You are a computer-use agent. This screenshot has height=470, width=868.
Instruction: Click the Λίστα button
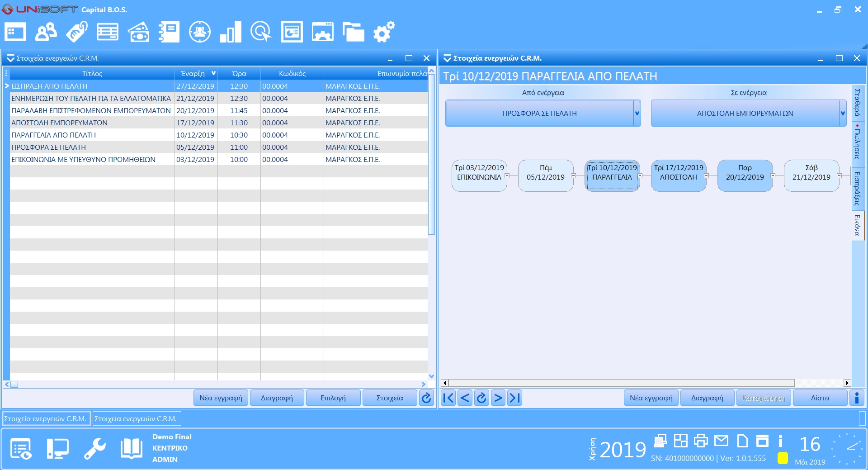(820, 398)
